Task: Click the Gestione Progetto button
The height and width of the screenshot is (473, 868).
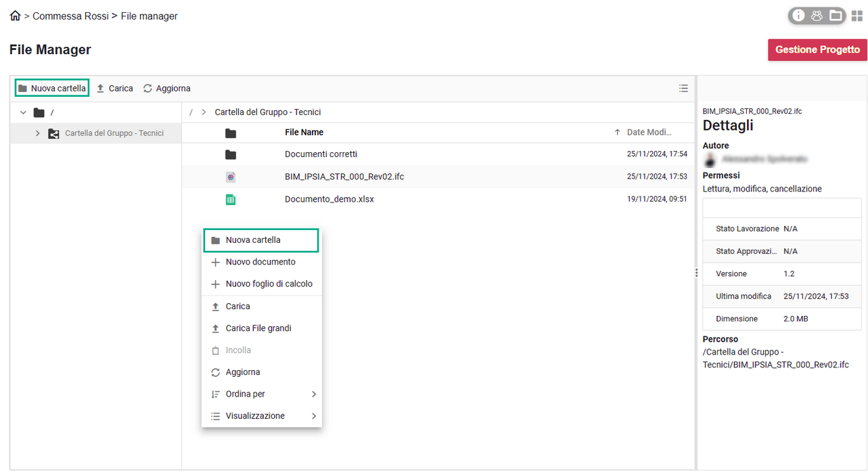Action: point(817,49)
